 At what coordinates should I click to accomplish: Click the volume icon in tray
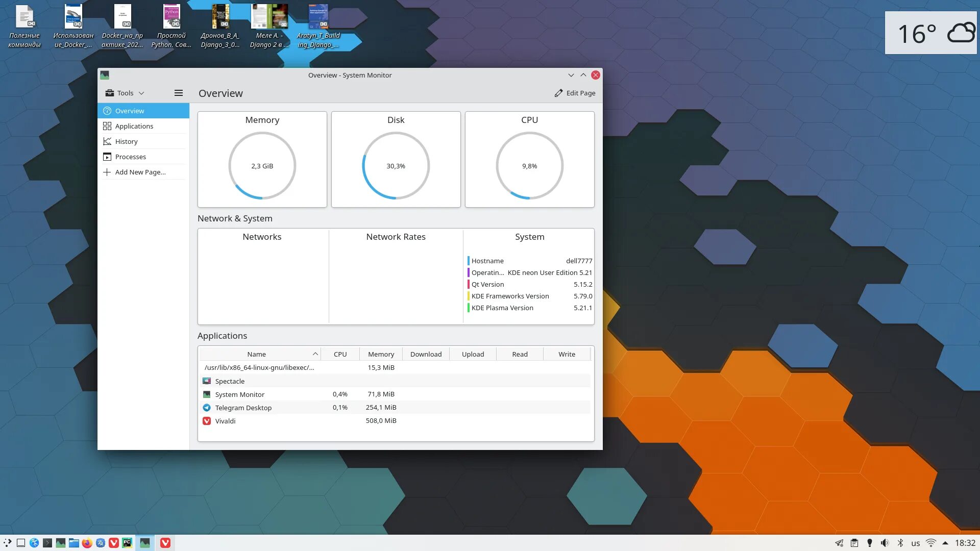pos(885,543)
